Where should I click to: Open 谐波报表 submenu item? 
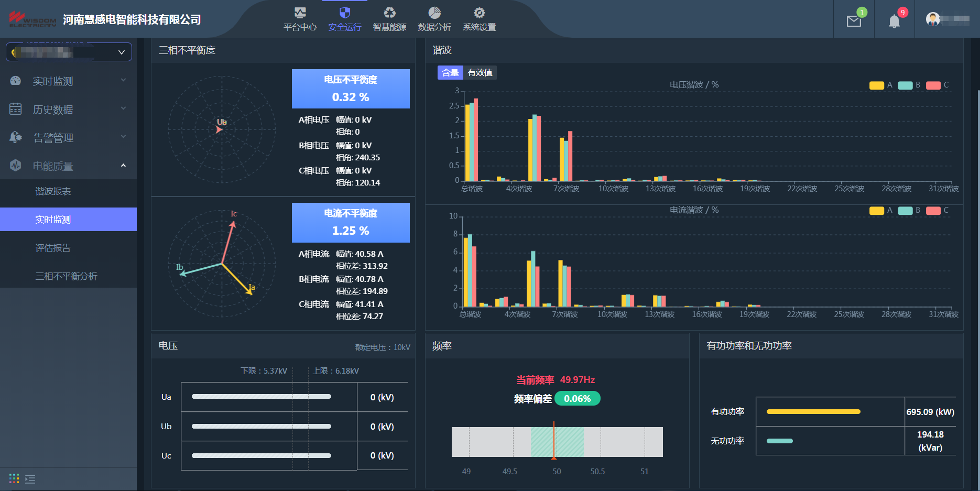pos(53,191)
